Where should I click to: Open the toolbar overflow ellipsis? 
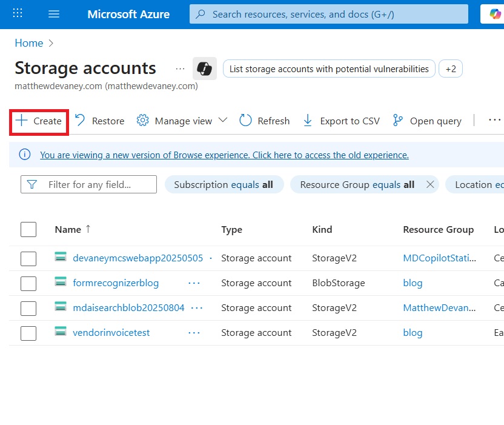point(494,120)
